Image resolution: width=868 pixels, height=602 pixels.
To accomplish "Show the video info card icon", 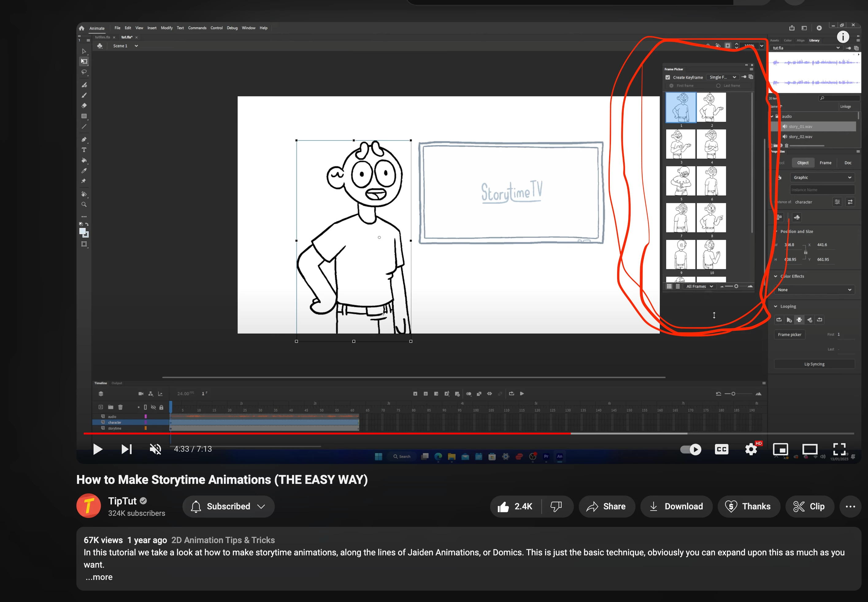I will pyautogui.click(x=843, y=37).
